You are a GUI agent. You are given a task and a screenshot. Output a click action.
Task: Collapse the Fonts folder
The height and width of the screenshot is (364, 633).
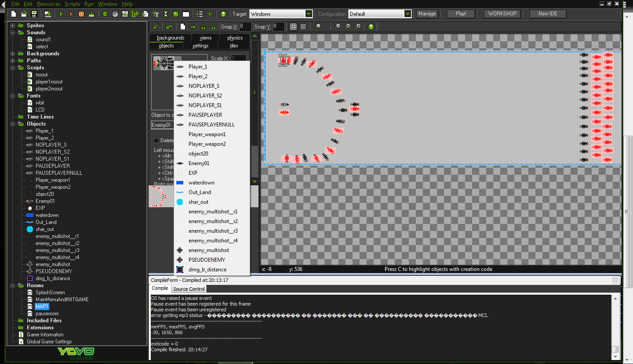coord(12,96)
